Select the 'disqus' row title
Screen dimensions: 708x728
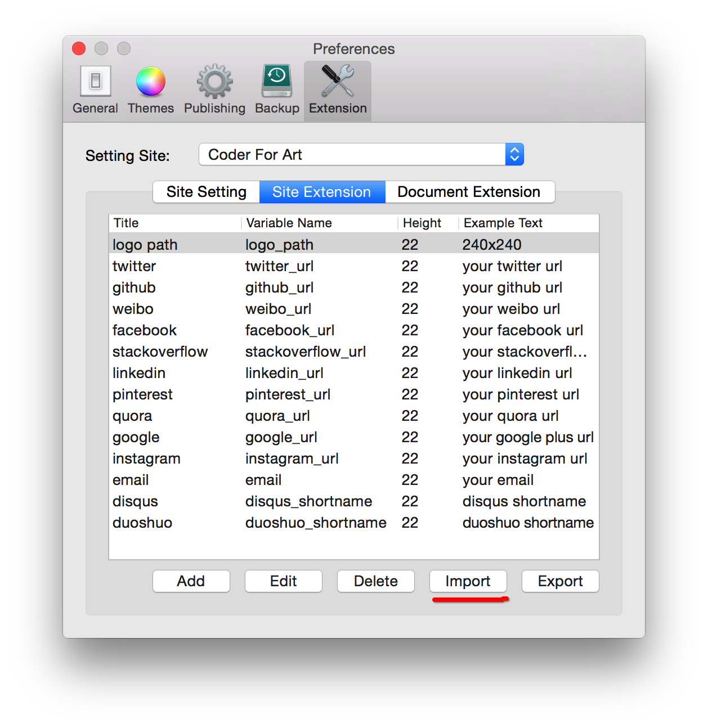coord(135,501)
